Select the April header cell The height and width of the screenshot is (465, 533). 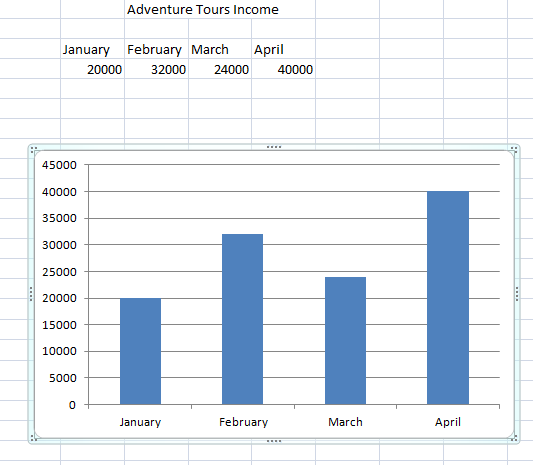click(x=283, y=49)
